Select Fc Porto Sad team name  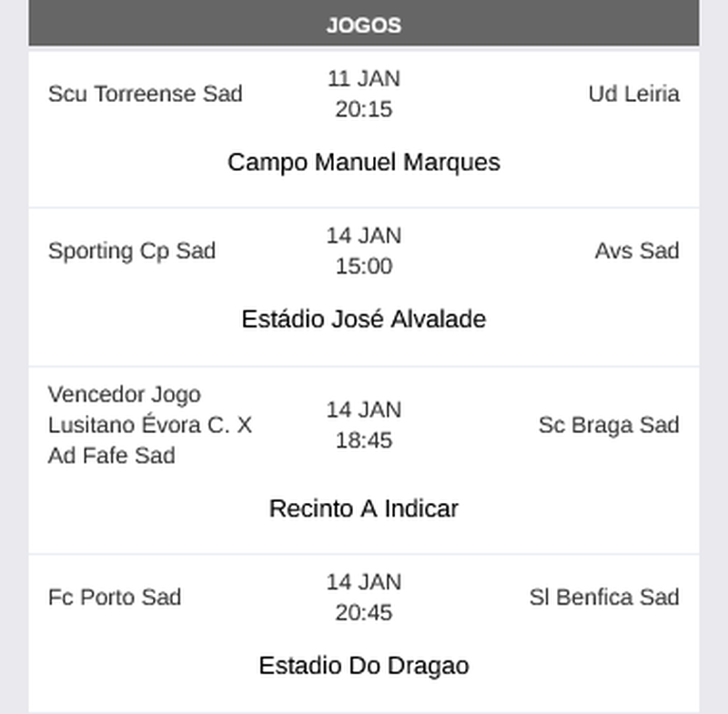(115, 598)
